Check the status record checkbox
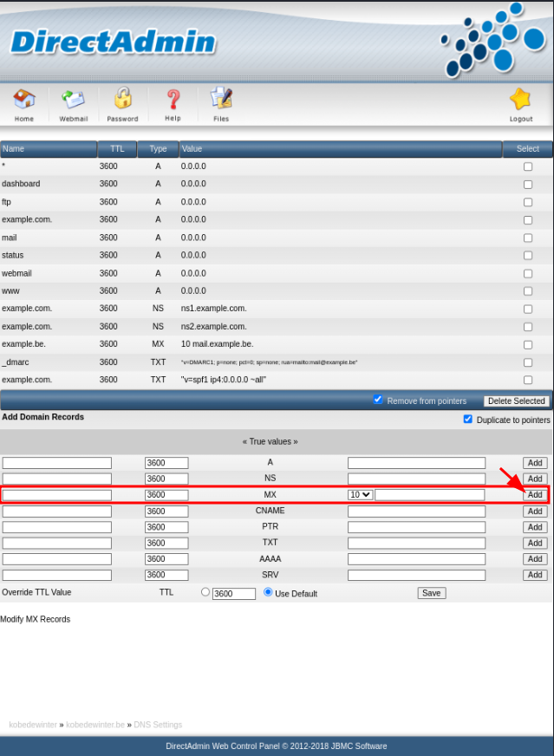 [x=528, y=256]
